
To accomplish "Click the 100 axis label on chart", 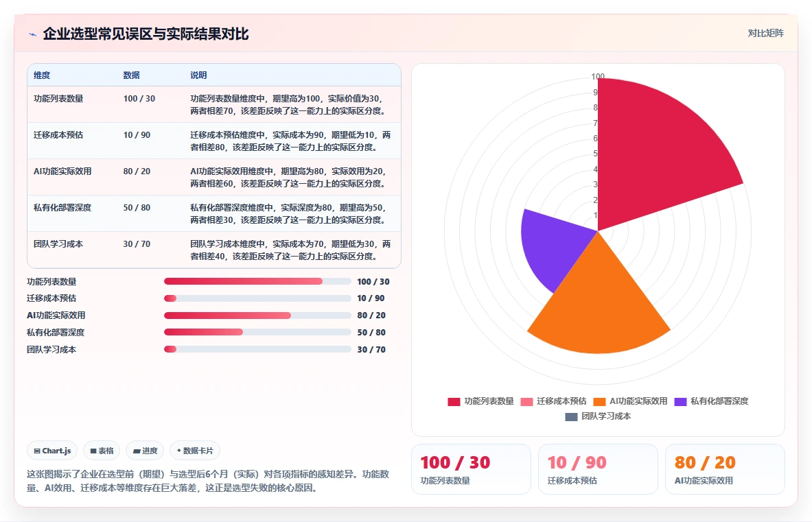I will tap(598, 77).
